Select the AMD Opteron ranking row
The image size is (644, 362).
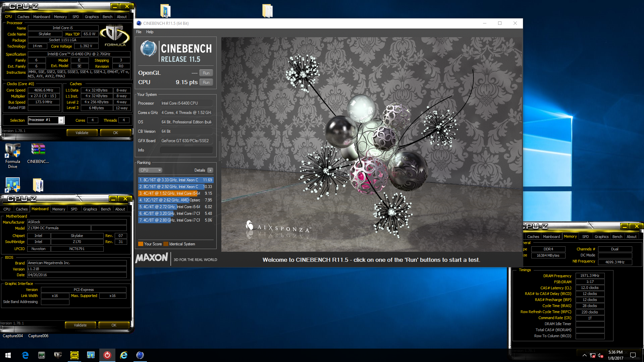pyautogui.click(x=176, y=200)
